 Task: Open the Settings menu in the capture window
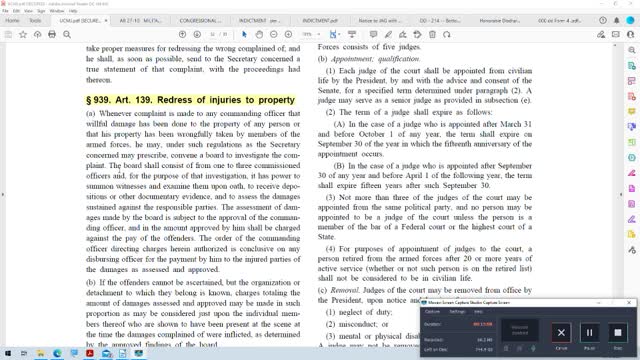point(457,311)
